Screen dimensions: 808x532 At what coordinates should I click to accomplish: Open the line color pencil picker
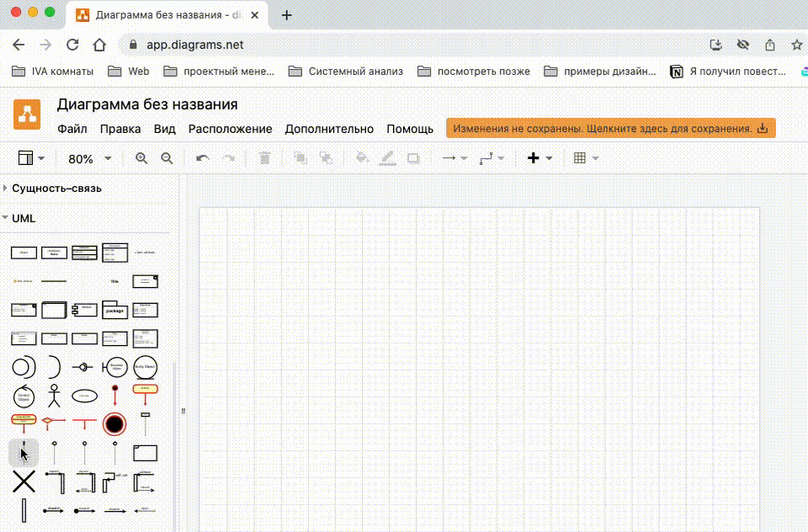pos(387,158)
